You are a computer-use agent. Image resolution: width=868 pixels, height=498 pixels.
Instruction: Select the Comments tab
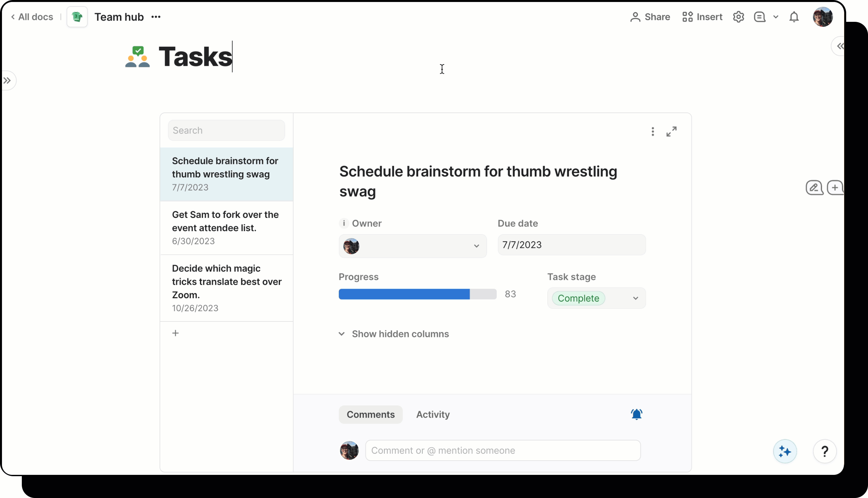[371, 414]
